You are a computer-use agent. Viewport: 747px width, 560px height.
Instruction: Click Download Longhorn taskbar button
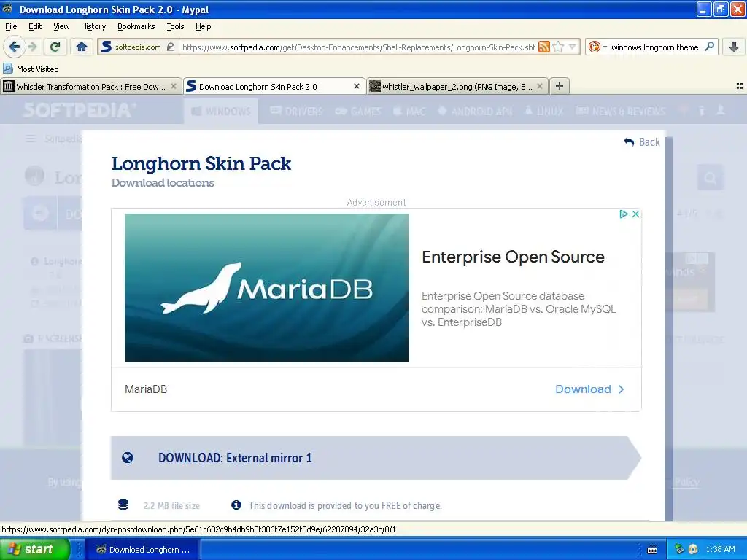click(142, 550)
